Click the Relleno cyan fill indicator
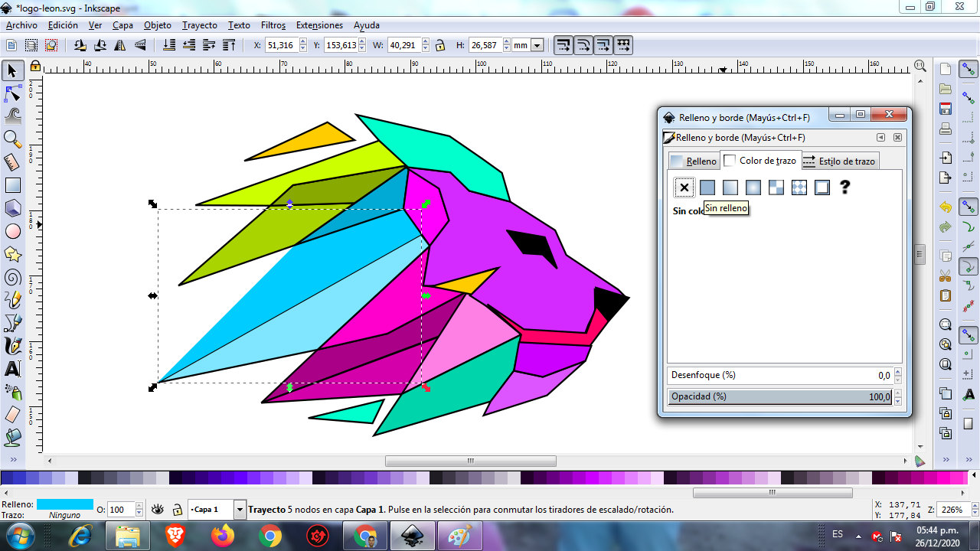This screenshot has height=551, width=980. click(65, 504)
